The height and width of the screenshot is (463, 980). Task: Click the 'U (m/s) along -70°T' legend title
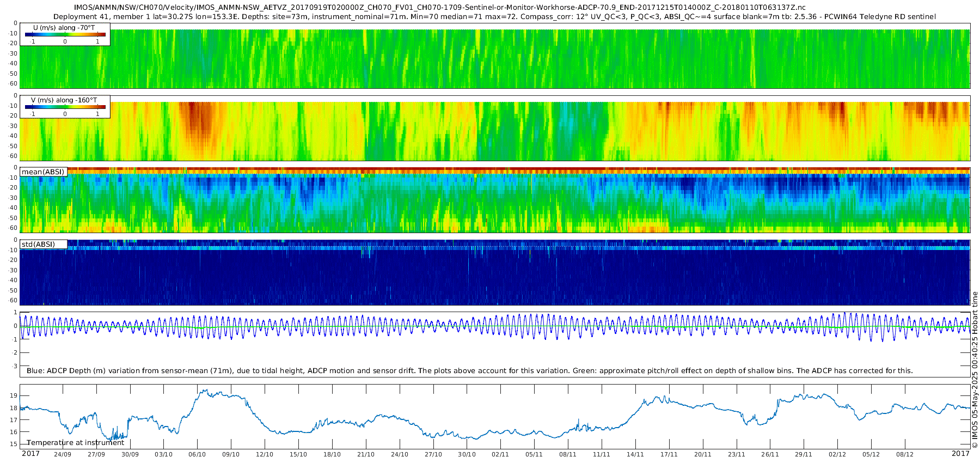(x=64, y=28)
